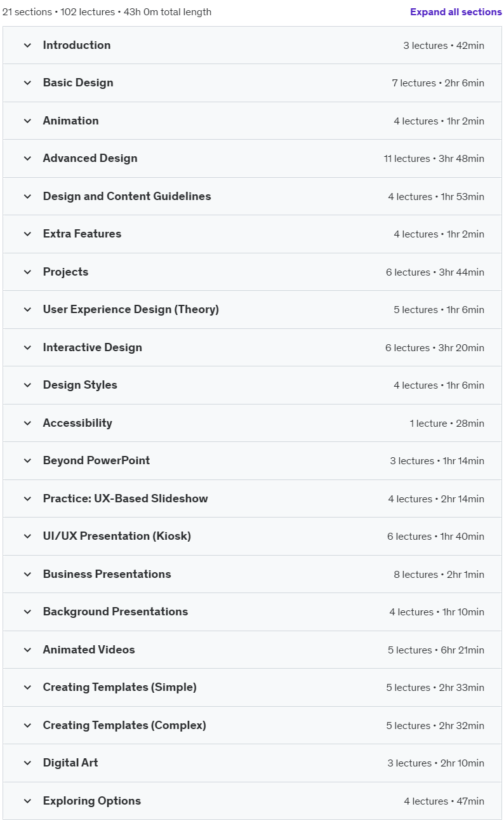The image size is (504, 823).
Task: Open the Advanced Design section arrow
Action: point(27,158)
